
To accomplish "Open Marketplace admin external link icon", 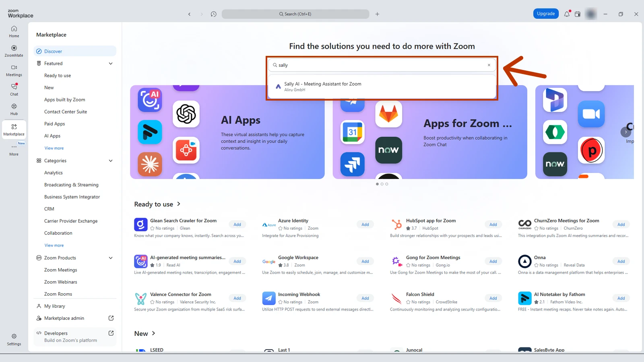I will [x=111, y=318].
